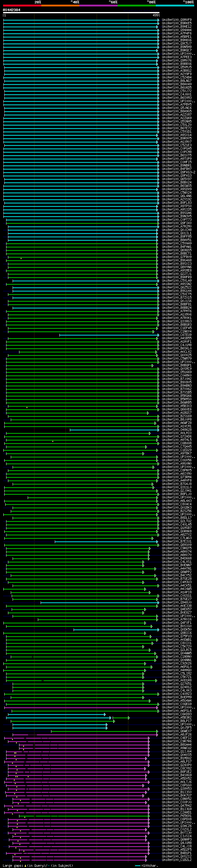The height and width of the screenshot is (868, 197).
Task: Click the Large gaps legend text
Action: click(38, 866)
